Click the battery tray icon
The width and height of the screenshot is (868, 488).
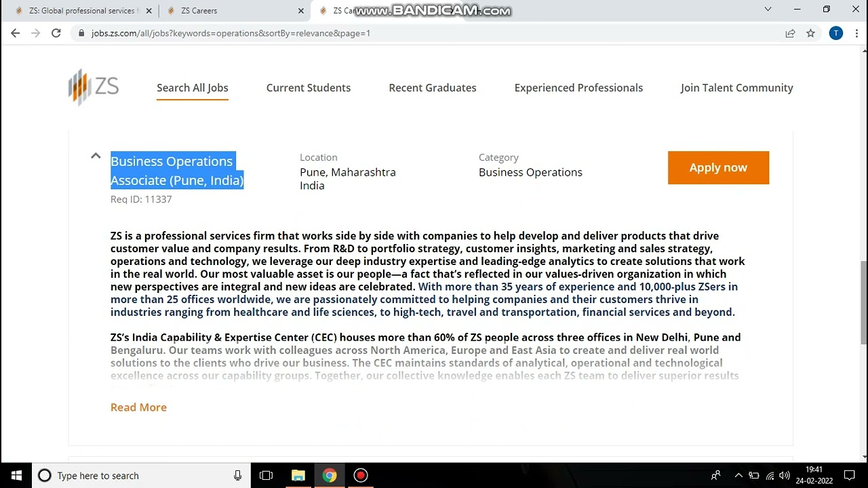[x=754, y=476]
